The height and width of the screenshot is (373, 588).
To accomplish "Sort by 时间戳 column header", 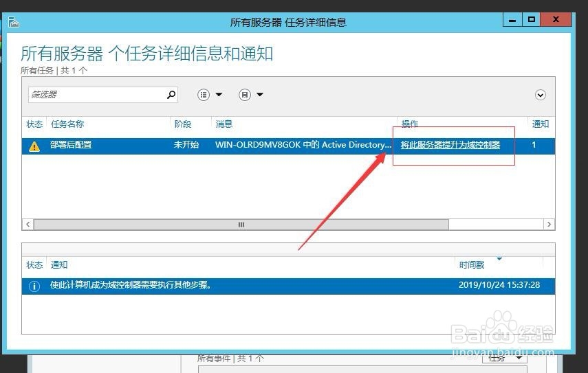I will 472,265.
